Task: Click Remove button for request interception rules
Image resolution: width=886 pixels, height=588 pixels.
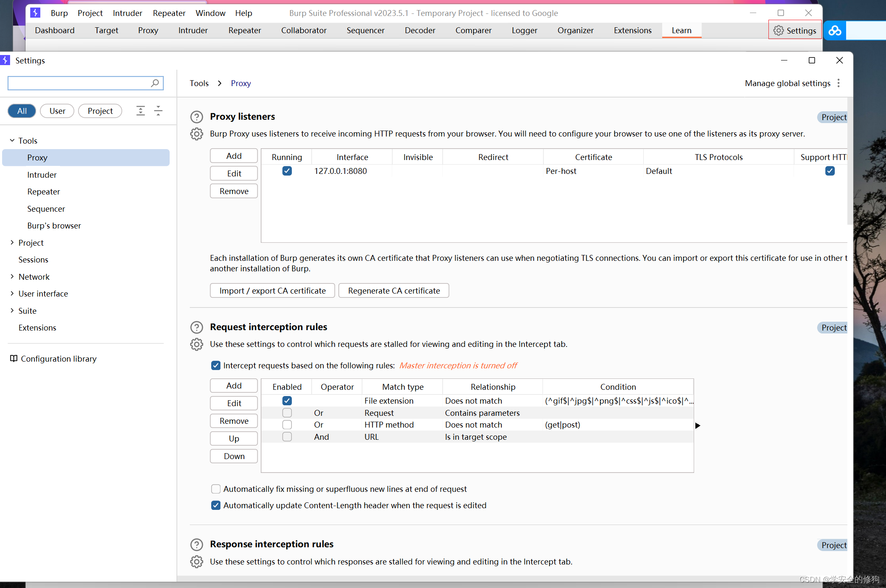Action: [x=234, y=421]
